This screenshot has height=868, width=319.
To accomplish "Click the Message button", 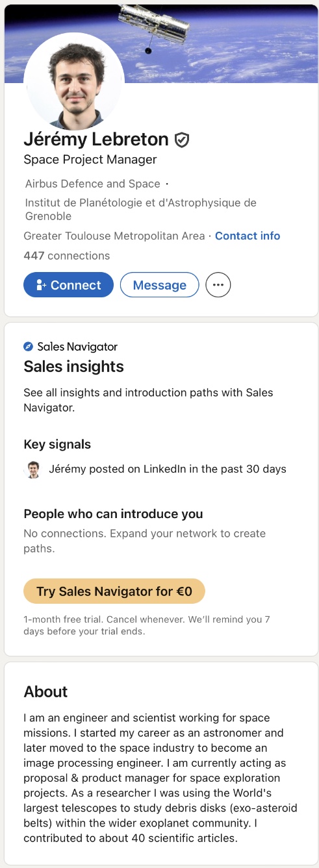I will point(159,285).
